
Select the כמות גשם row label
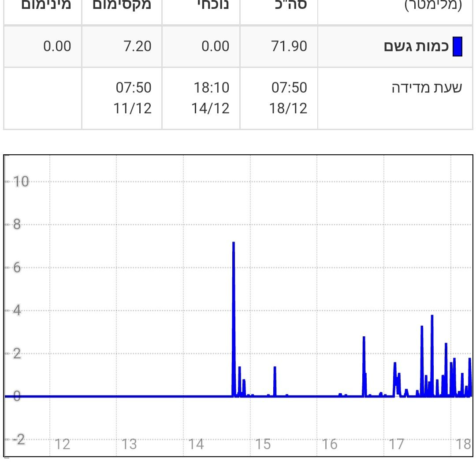416,47
